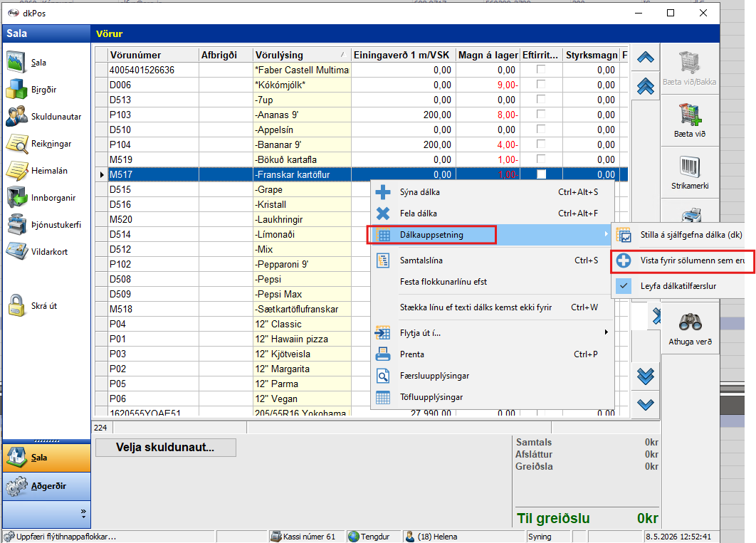Jump to the list top with the double up arrow

tap(645, 86)
